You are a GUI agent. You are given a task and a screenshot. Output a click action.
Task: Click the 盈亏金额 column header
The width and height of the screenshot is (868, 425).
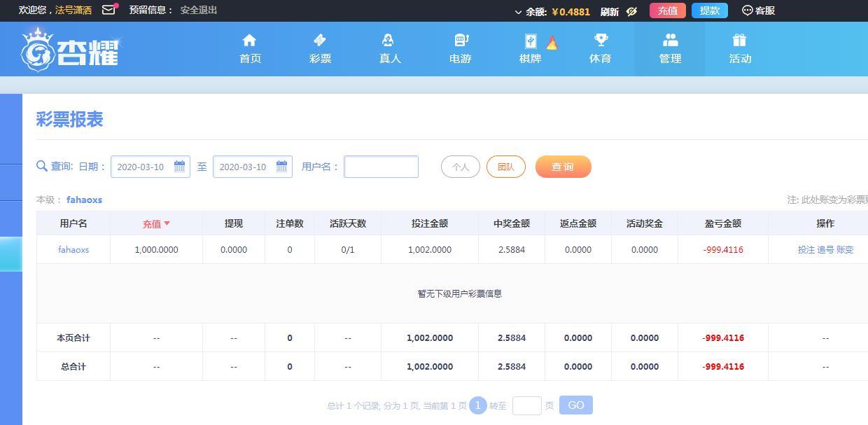pos(723,223)
